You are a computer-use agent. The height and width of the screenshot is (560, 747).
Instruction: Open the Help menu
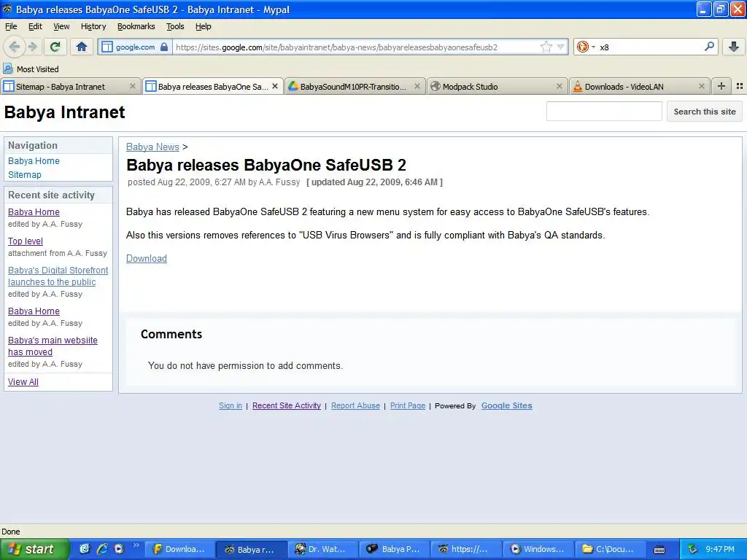pyautogui.click(x=203, y=26)
